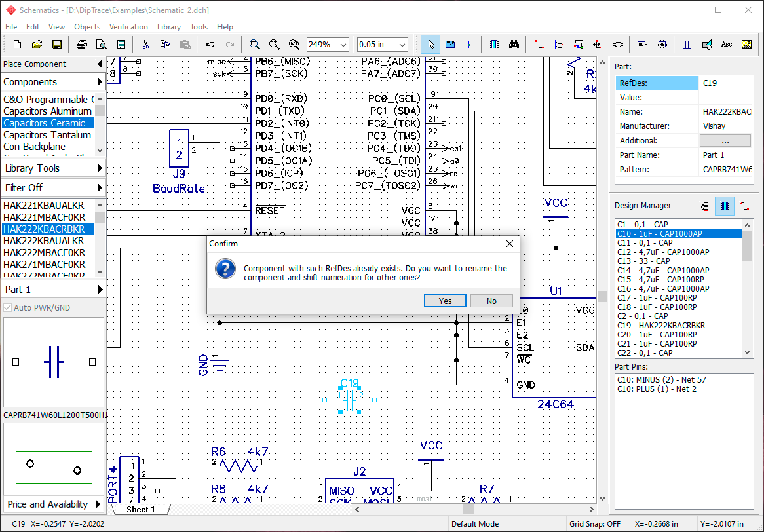Click the HB hierarchy block icon
This screenshot has height=532, width=764.
(662, 45)
